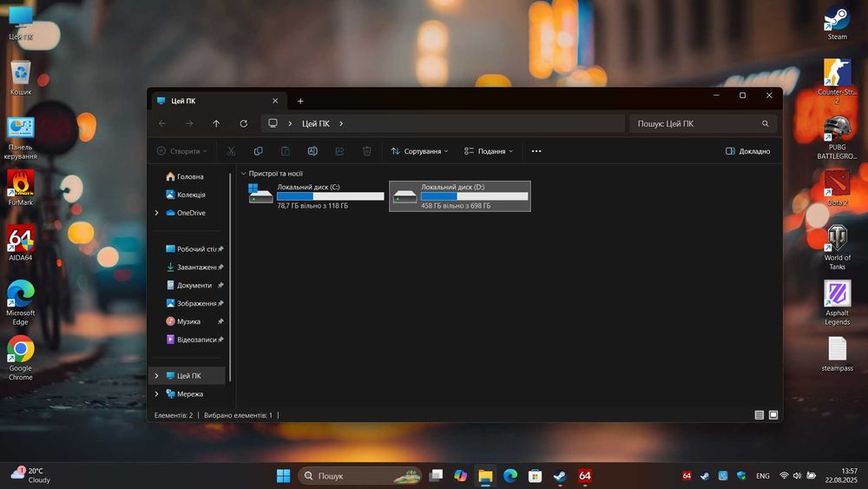
Task: Click the taskbar Пошук search box
Action: coord(360,476)
